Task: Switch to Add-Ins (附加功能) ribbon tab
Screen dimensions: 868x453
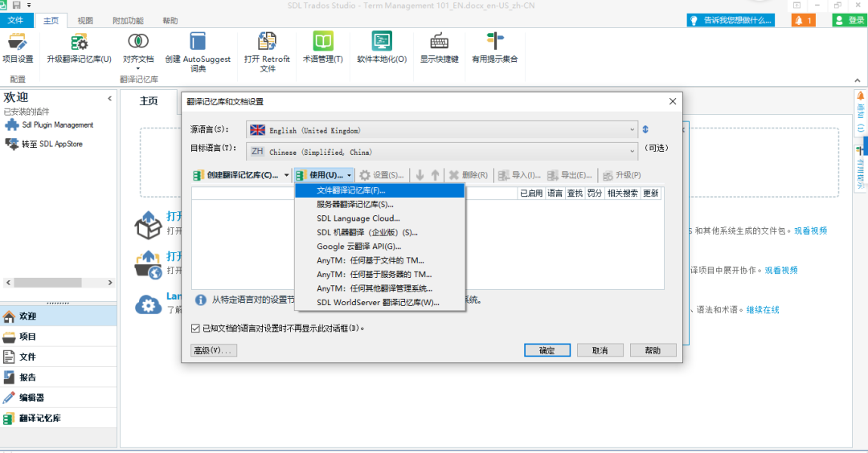Action: point(128,20)
